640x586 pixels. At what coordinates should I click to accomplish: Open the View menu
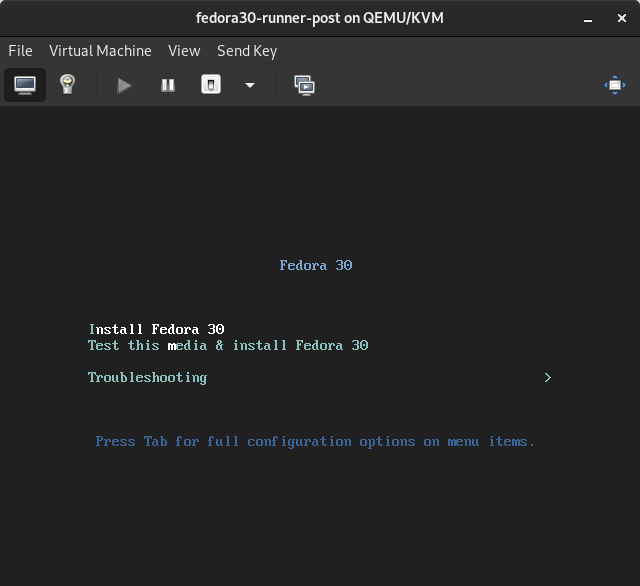184,51
